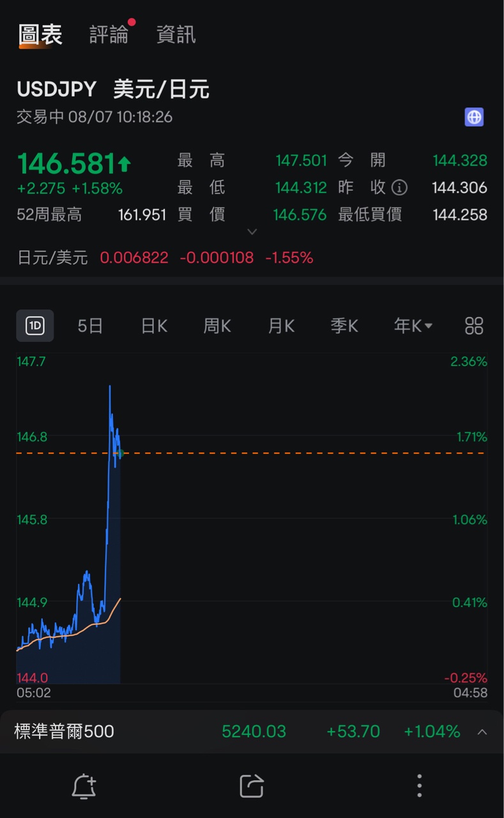
Task: Open the 資訊 tab
Action: [x=176, y=35]
